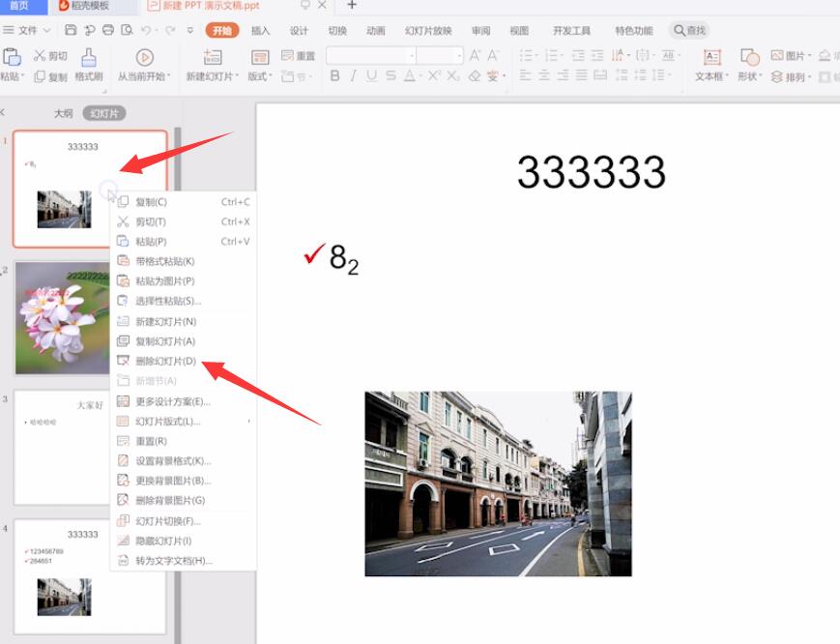Open a new document tab with plus
This screenshot has height=644, width=840.
pyautogui.click(x=352, y=6)
